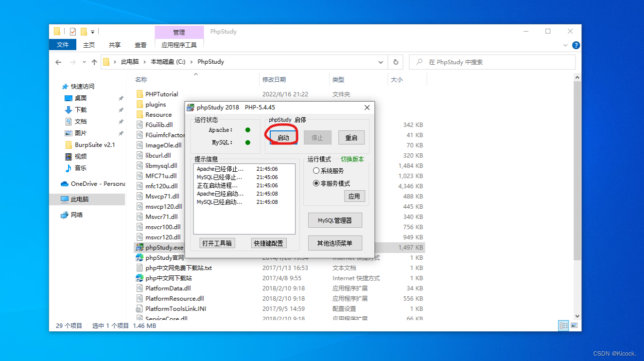Select OneDrive - Personal in navigation pane
Viewport: 644px width, 361px height.
(x=92, y=184)
